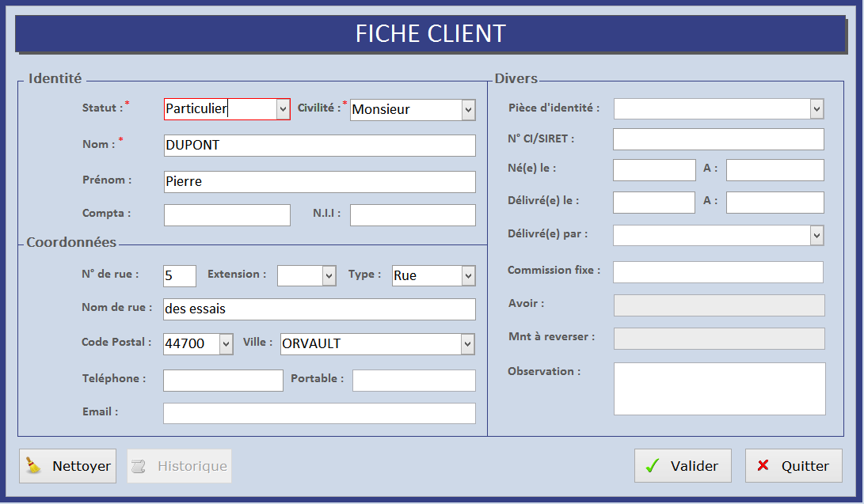
Task: Expand the Délivré(e) par dropdown
Action: click(816, 236)
